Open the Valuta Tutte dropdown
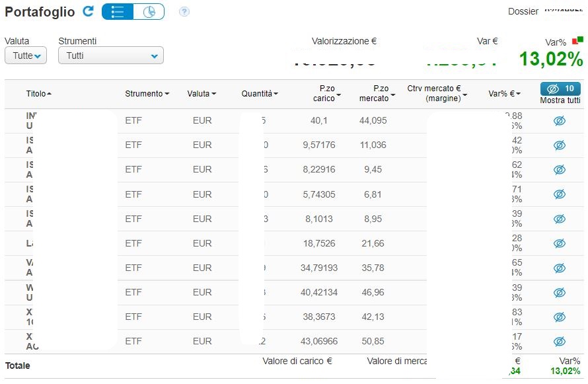The width and height of the screenshot is (588, 384). click(x=26, y=56)
